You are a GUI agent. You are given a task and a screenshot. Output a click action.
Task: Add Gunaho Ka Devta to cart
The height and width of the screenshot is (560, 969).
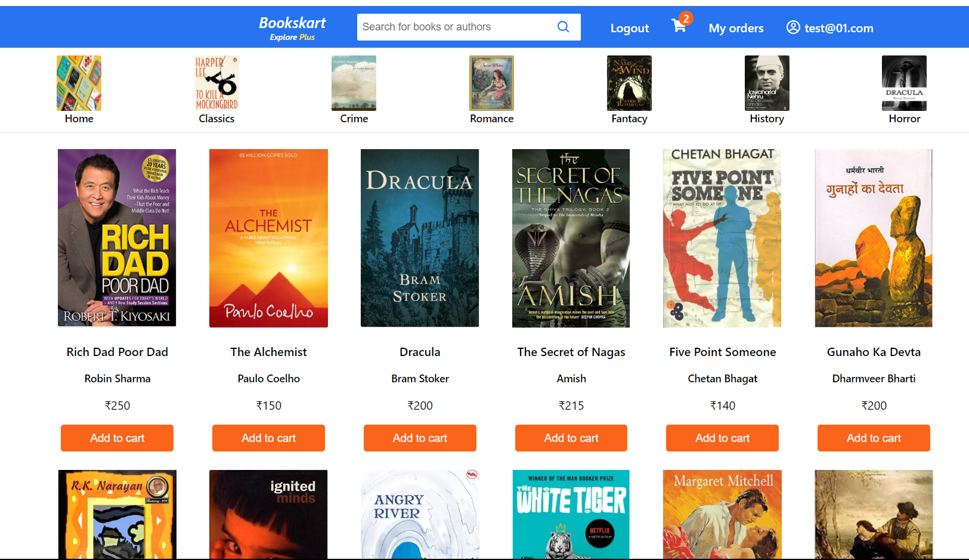[x=874, y=438]
